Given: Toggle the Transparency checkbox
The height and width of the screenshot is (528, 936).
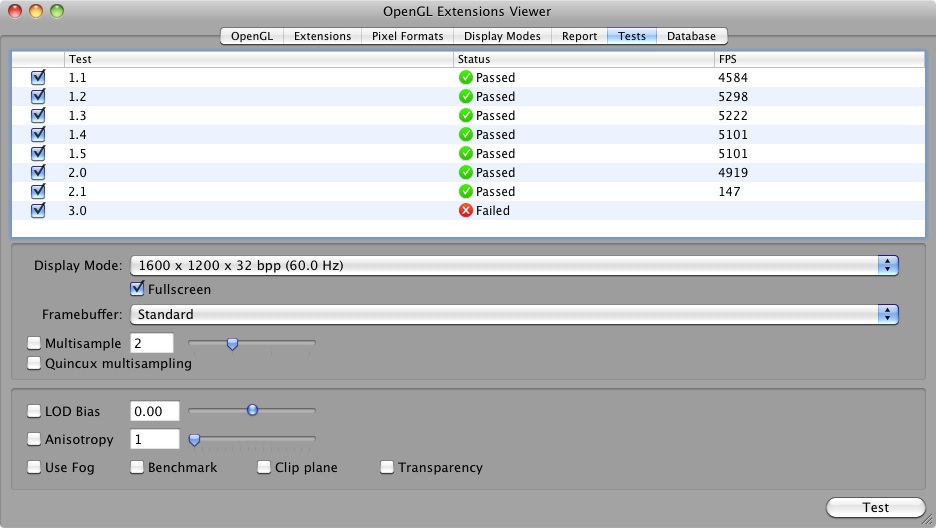Looking at the screenshot, I should point(387,467).
